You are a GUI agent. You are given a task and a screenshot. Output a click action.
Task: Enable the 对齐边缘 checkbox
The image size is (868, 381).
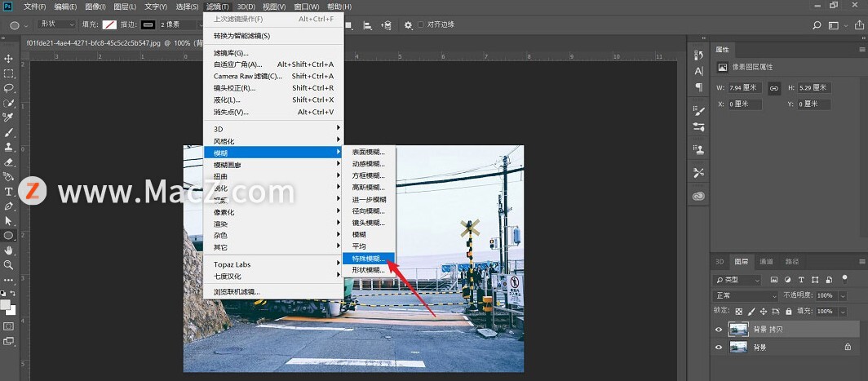421,24
